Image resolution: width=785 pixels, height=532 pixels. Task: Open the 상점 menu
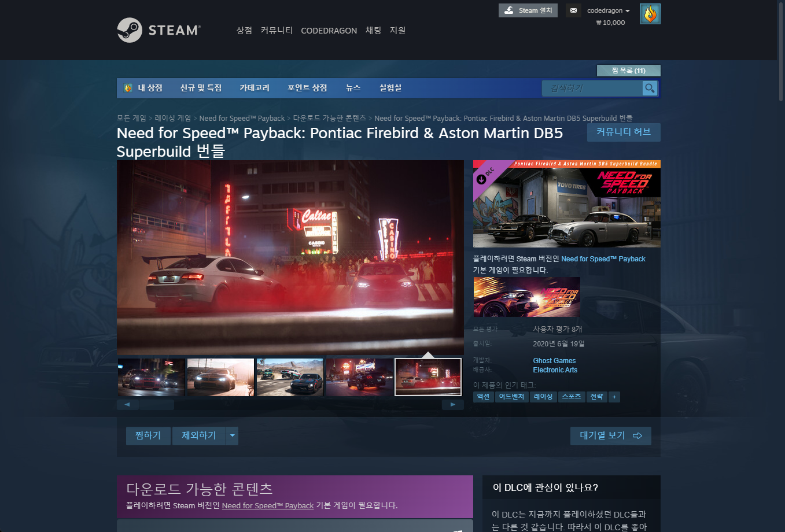244,30
